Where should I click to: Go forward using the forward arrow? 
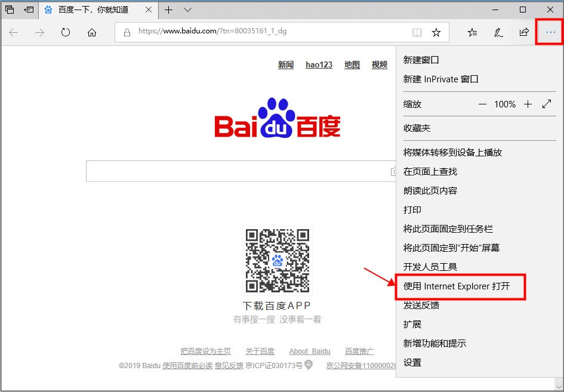tap(39, 32)
